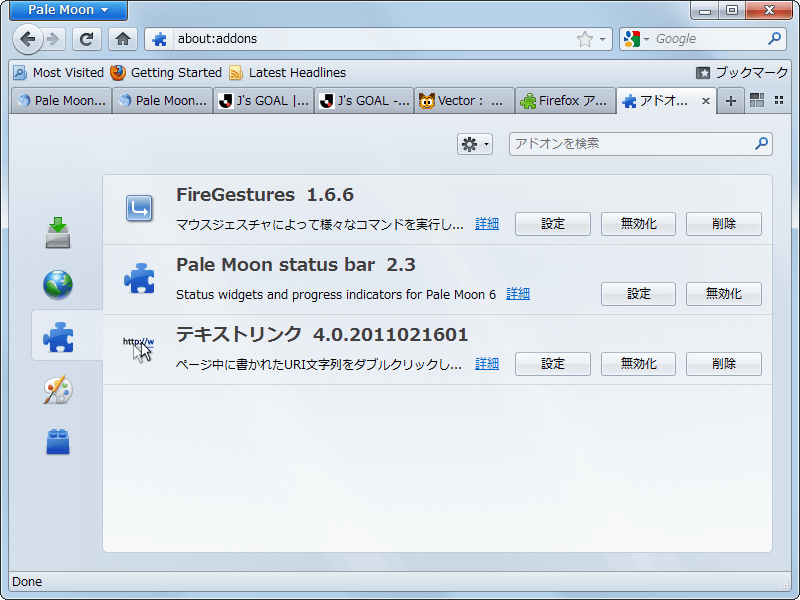Maximize the Pale Moon window
The image size is (800, 600).
[732, 10]
